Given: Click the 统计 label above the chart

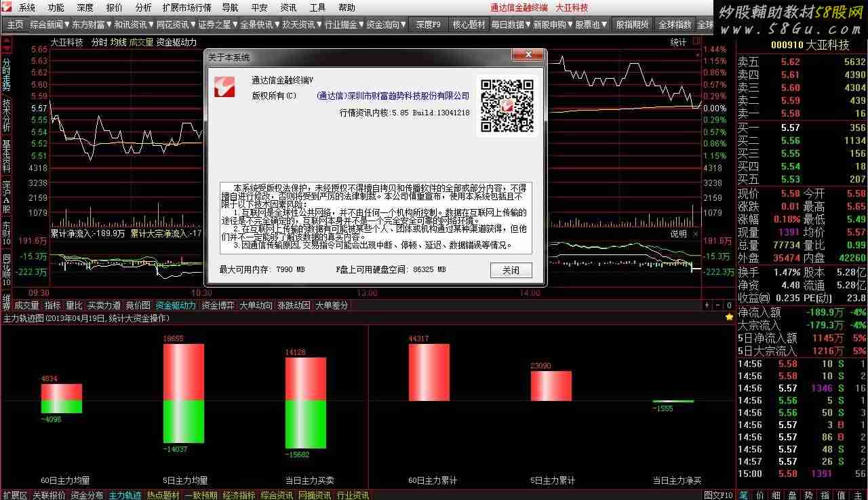Looking at the screenshot, I should [x=678, y=42].
